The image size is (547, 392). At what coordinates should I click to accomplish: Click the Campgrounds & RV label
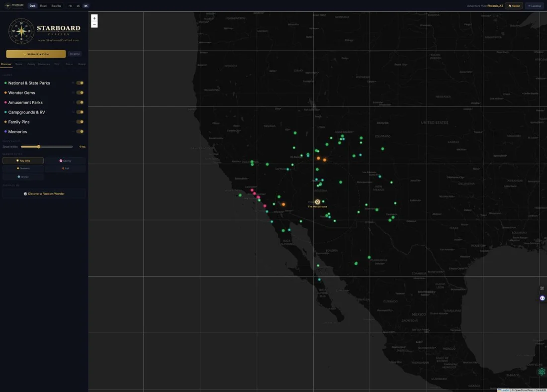point(26,112)
